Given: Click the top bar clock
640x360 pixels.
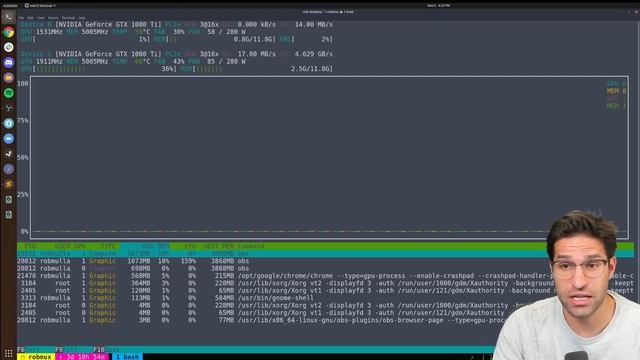Looking at the screenshot, I should click(438, 6).
